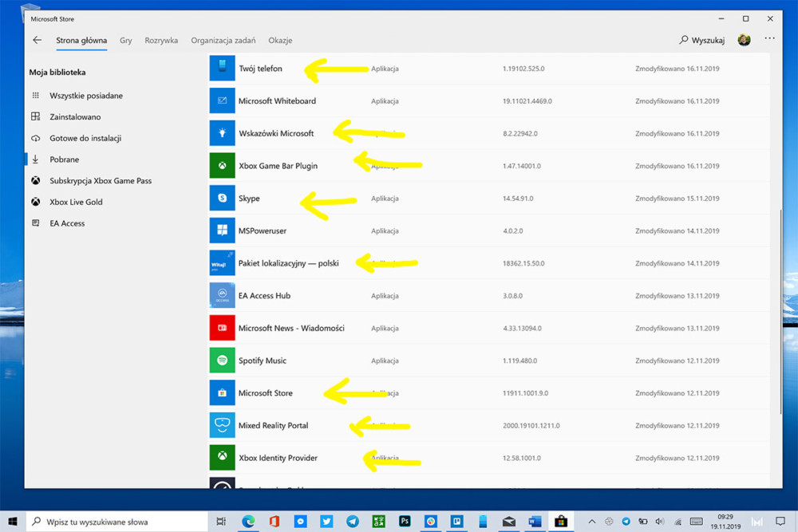
Task: Open the Microsoft Whiteboard name link
Action: click(278, 101)
